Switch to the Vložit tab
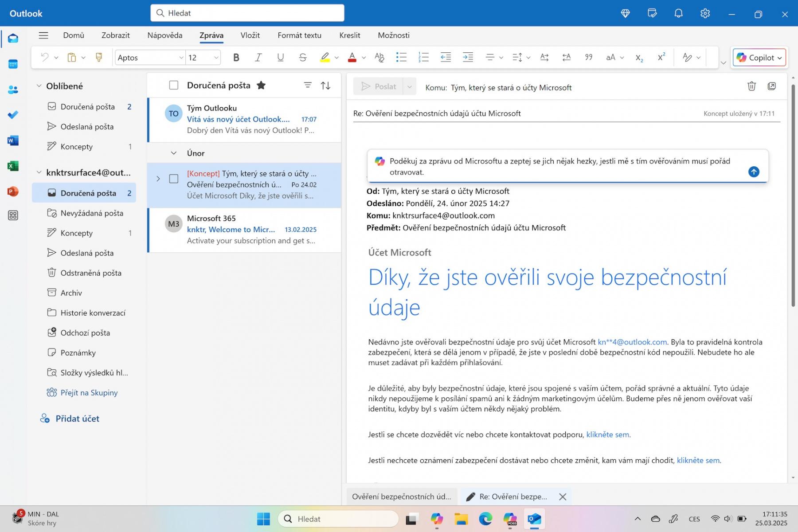The image size is (798, 532). [x=250, y=35]
